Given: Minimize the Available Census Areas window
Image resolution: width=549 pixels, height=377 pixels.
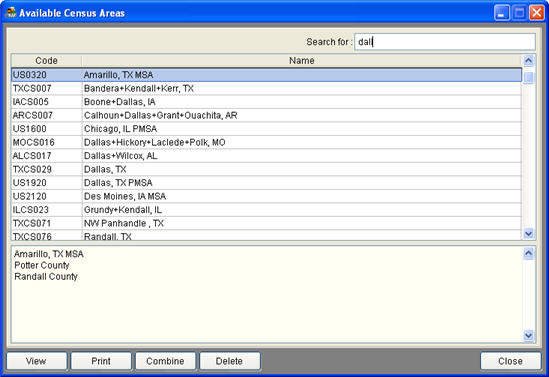Looking at the screenshot, I should point(502,13).
